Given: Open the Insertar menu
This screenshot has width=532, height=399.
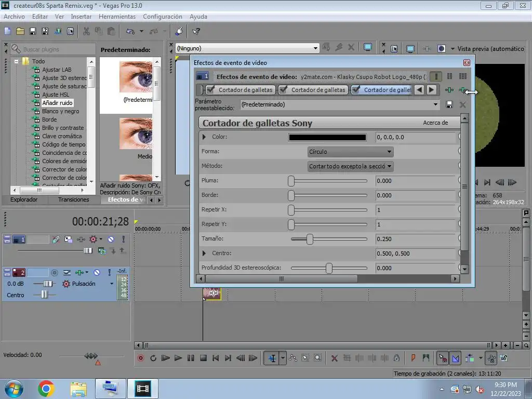Looking at the screenshot, I should click(81, 16).
